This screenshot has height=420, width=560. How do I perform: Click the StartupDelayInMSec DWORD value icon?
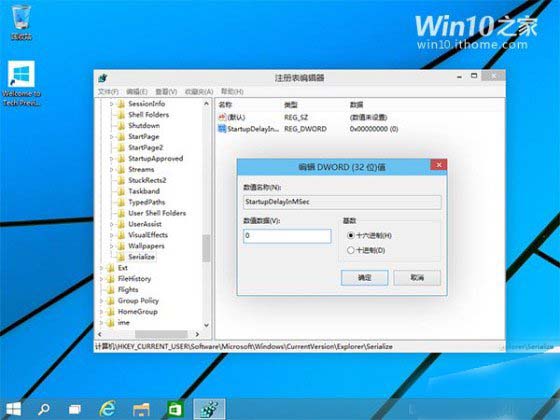pos(222,129)
